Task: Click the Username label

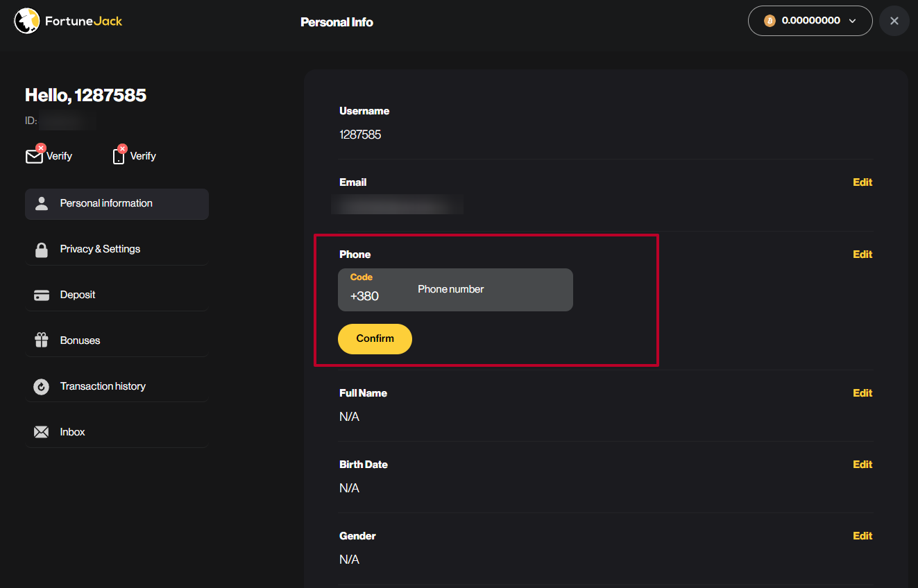Action: (x=364, y=111)
